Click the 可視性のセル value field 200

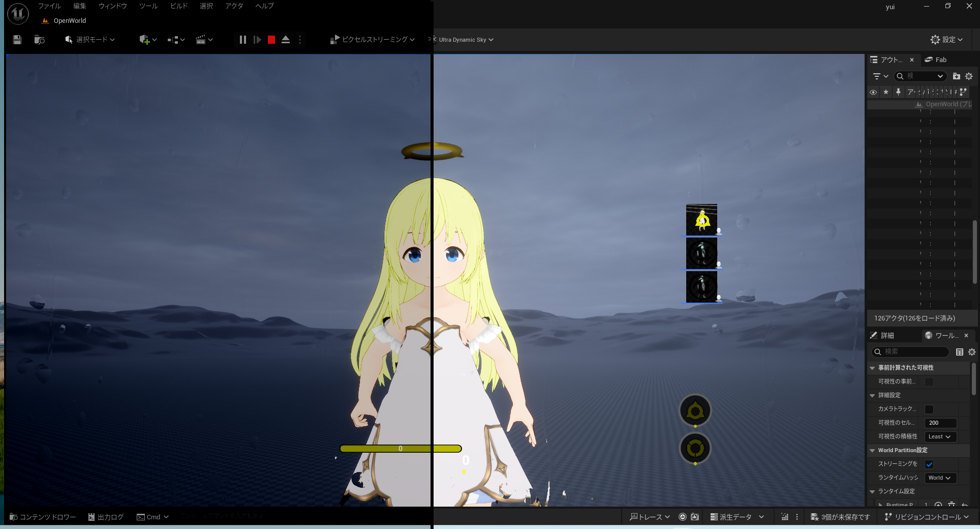click(941, 423)
